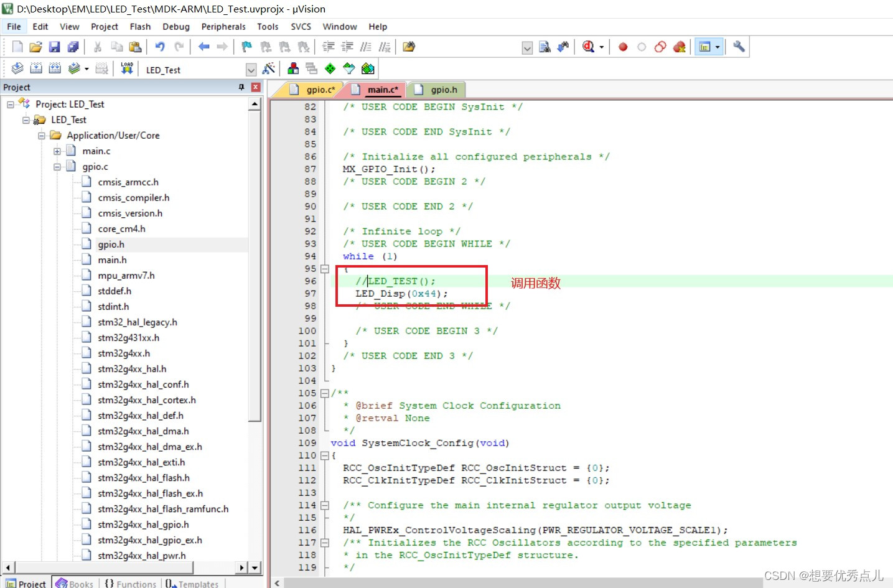This screenshot has height=588, width=893.
Task: Kill all breakpoints in the program
Action: [679, 47]
